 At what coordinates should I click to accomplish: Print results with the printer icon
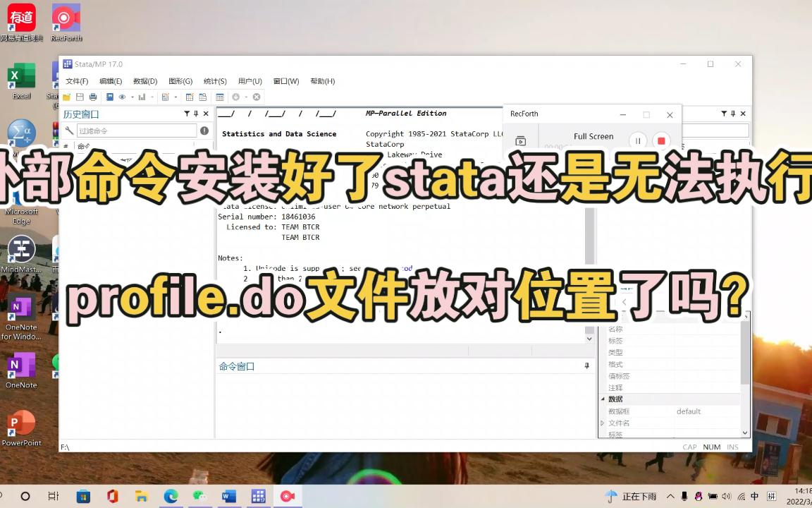pyautogui.click(x=93, y=97)
